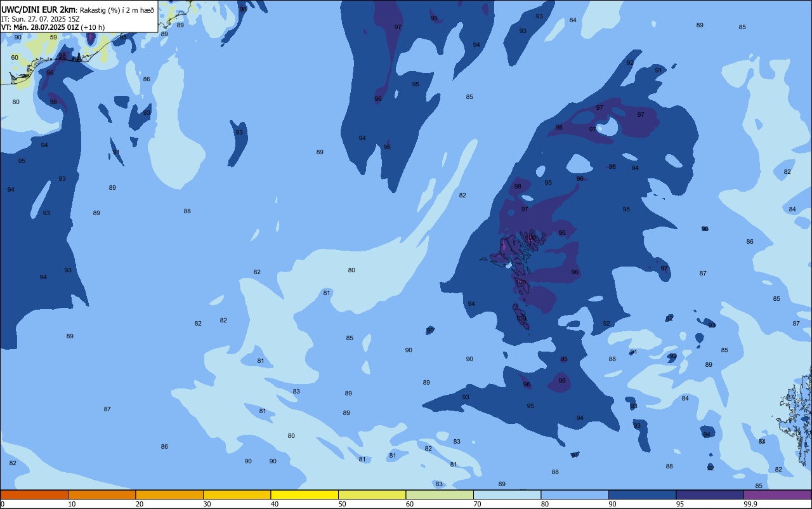Click the medium blue 80–90 legend swatch
The image size is (812, 509).
(x=575, y=494)
